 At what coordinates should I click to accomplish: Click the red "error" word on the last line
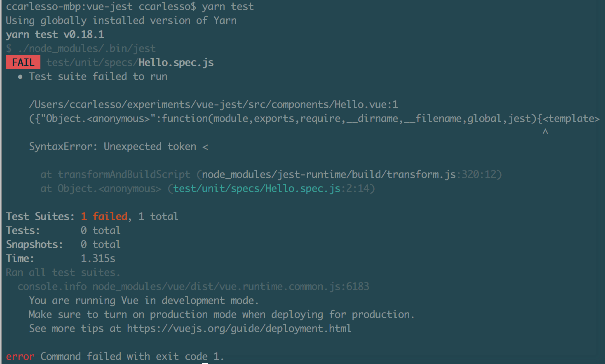[20, 357]
